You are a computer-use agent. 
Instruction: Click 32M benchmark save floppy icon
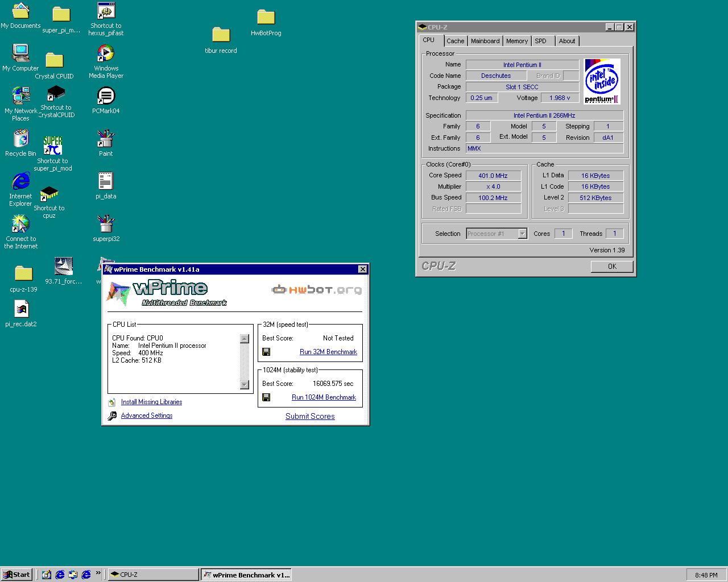click(x=266, y=352)
